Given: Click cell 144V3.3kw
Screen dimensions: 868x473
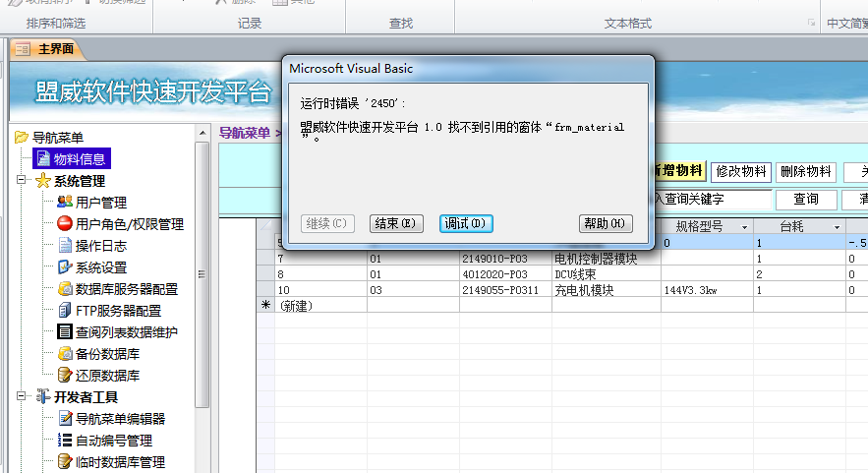Looking at the screenshot, I should pos(707,290).
